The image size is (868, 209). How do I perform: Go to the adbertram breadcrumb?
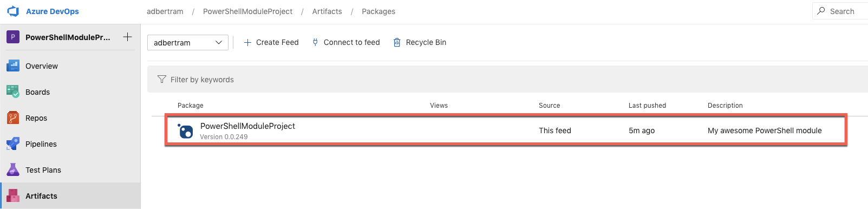(x=165, y=11)
